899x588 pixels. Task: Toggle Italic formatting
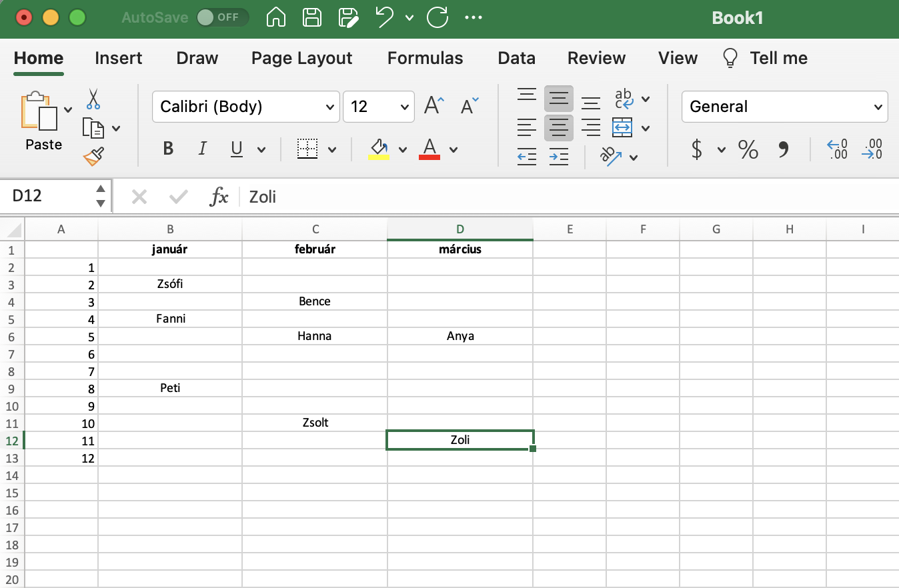[x=203, y=149]
